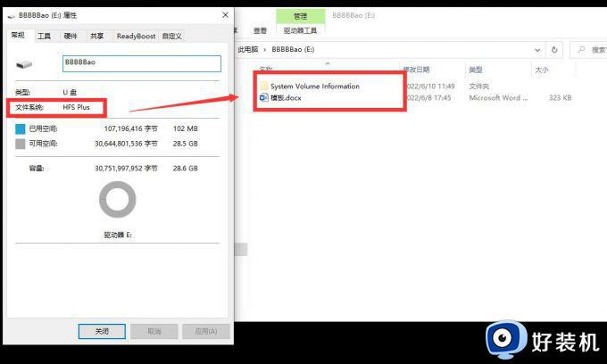Click the search magnifier icon in Explorer
Screen dimensions: 607x364
click(x=582, y=50)
